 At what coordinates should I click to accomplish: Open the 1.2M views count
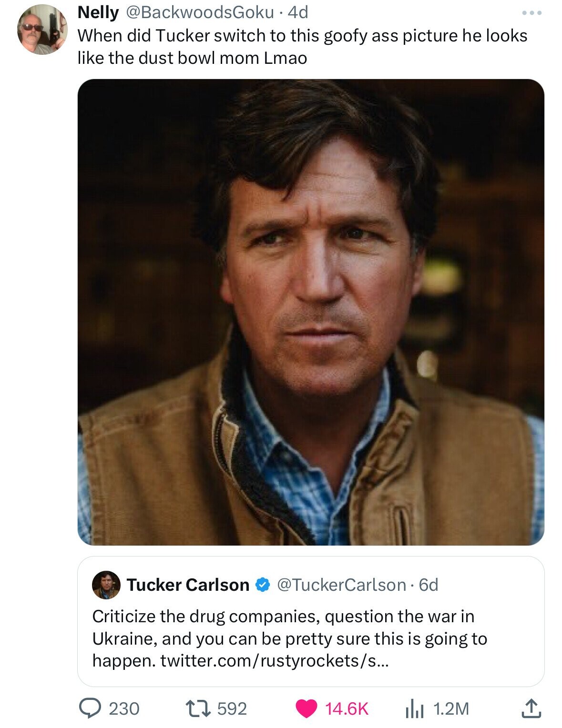(x=451, y=708)
